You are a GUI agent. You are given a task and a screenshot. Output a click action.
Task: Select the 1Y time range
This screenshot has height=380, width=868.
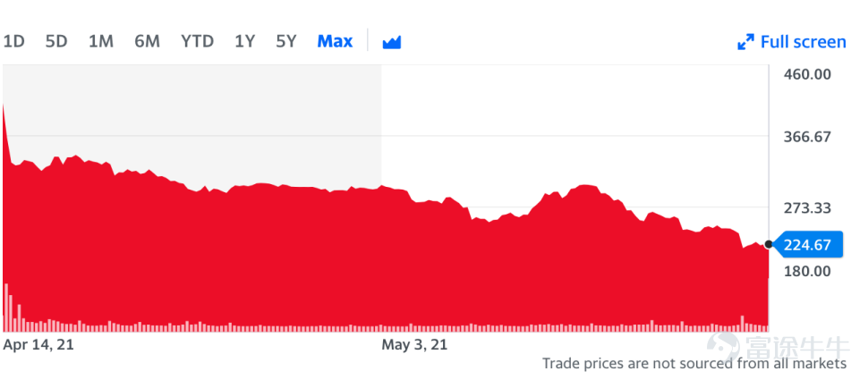(244, 41)
